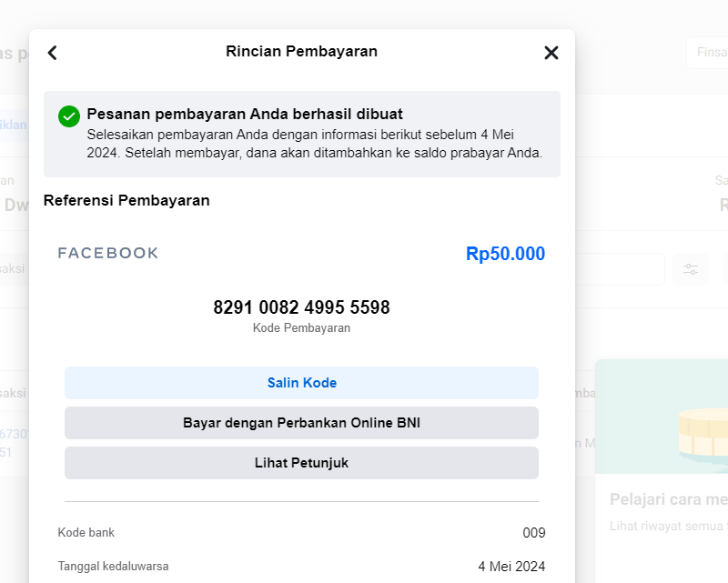The width and height of the screenshot is (728, 583).
Task: Open the Pelajari cara link card
Action: click(x=668, y=499)
